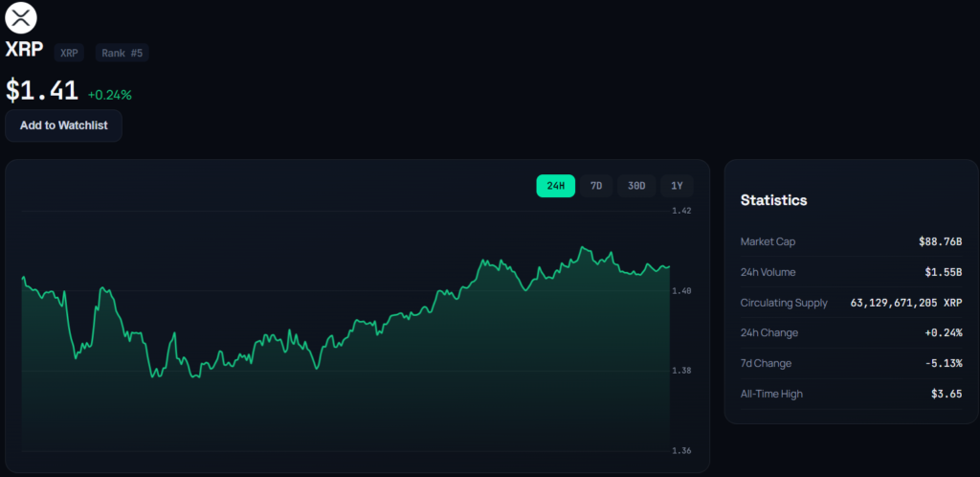Click the $3.65 all-time high value

(947, 394)
